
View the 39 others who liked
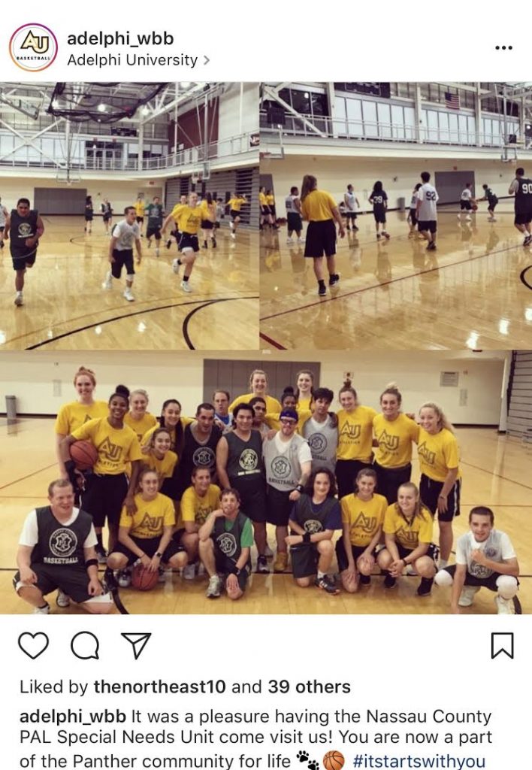pos(309,687)
